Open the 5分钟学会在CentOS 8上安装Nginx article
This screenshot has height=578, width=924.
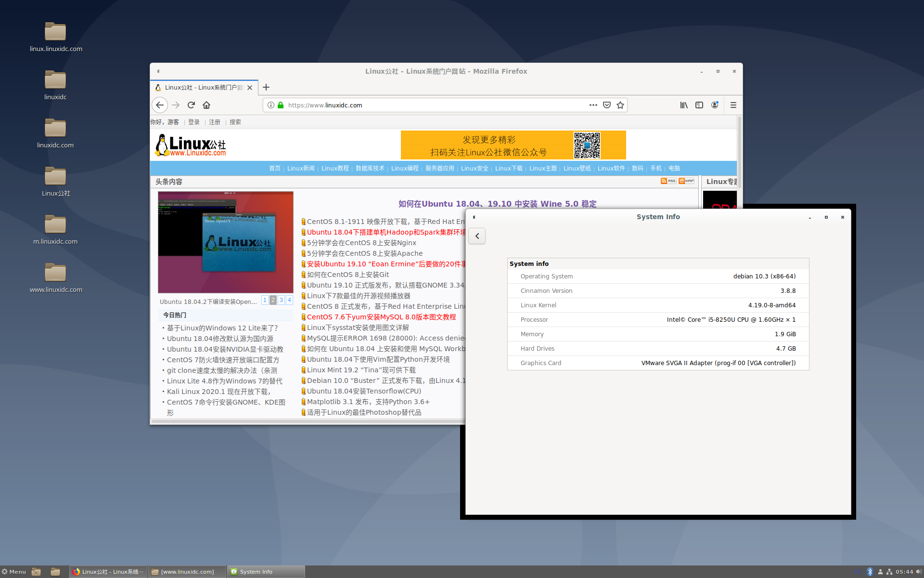pyautogui.click(x=361, y=243)
